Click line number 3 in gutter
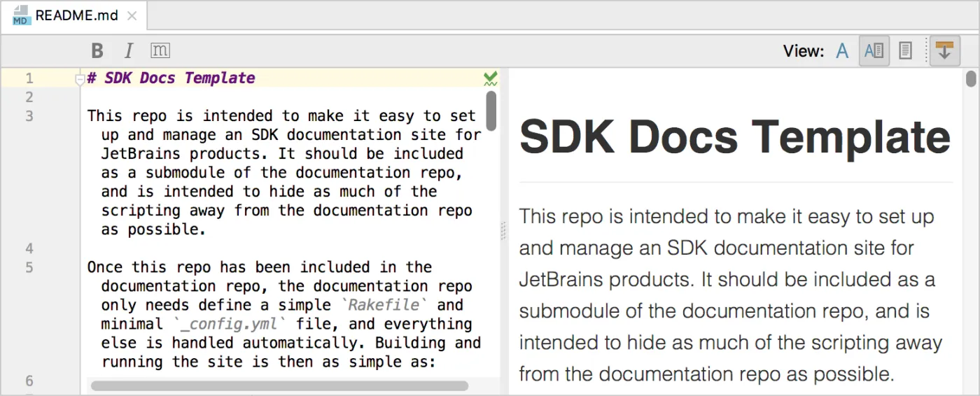 click(x=29, y=116)
